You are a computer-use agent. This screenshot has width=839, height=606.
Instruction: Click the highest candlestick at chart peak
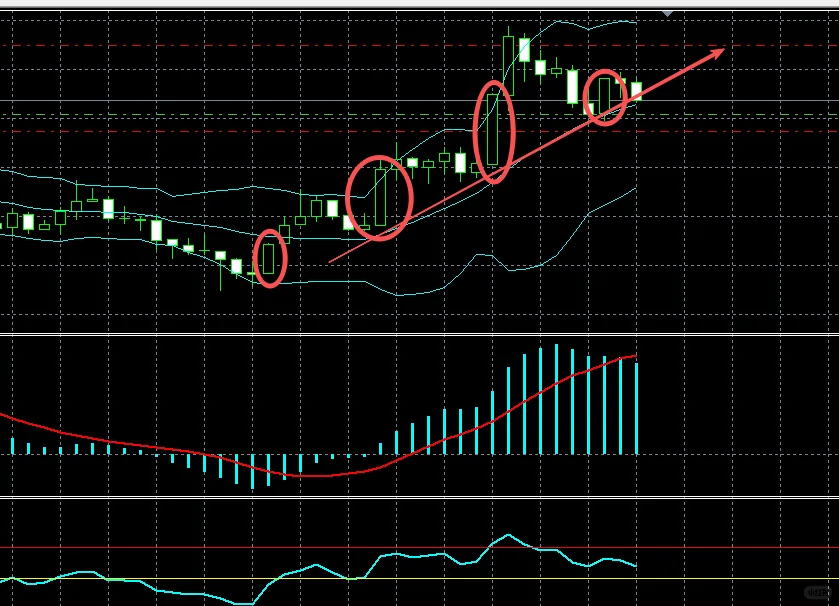508,64
